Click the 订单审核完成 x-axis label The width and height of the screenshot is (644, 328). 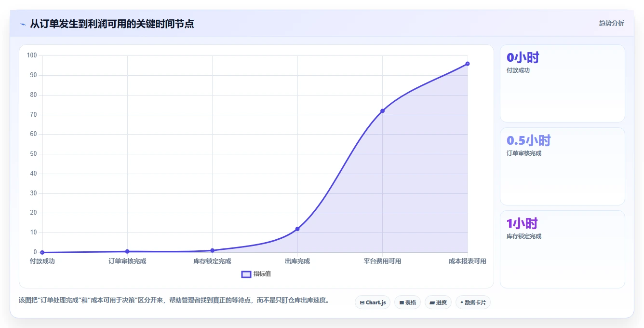(127, 261)
